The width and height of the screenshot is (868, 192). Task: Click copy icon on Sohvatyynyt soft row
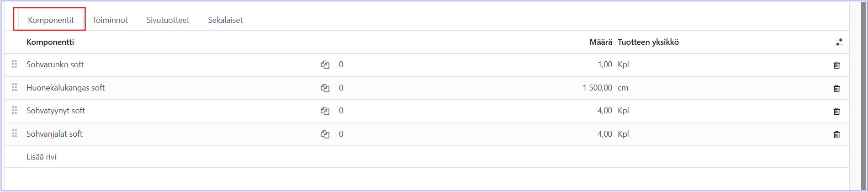(325, 111)
